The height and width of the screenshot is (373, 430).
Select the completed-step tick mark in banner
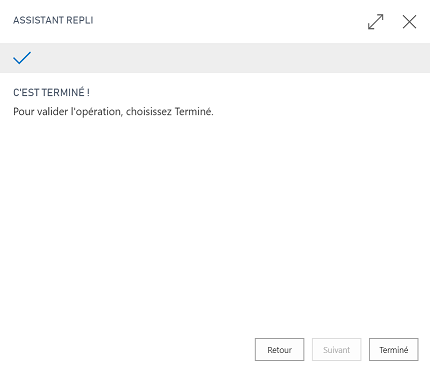pos(22,58)
